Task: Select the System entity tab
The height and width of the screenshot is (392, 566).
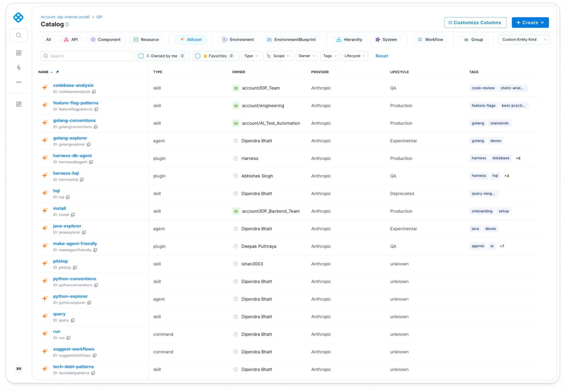Action: (x=386, y=40)
